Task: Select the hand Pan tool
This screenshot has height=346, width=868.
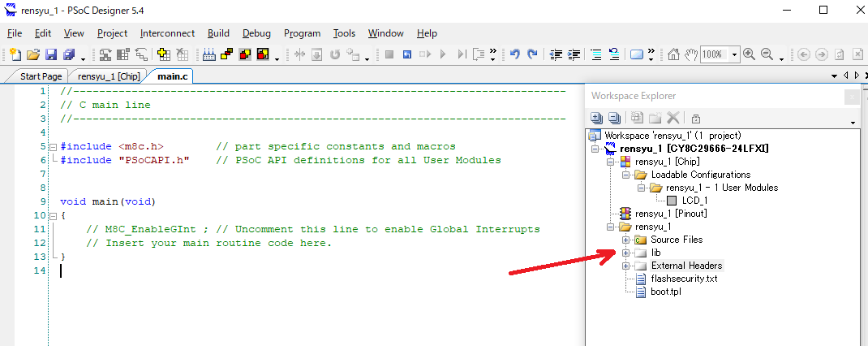Action: pyautogui.click(x=691, y=54)
